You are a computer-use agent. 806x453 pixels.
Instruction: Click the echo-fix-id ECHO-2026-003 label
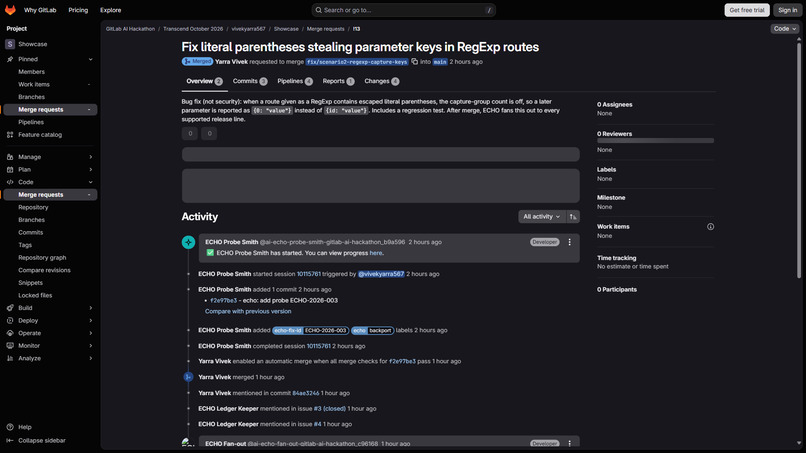[310, 331]
